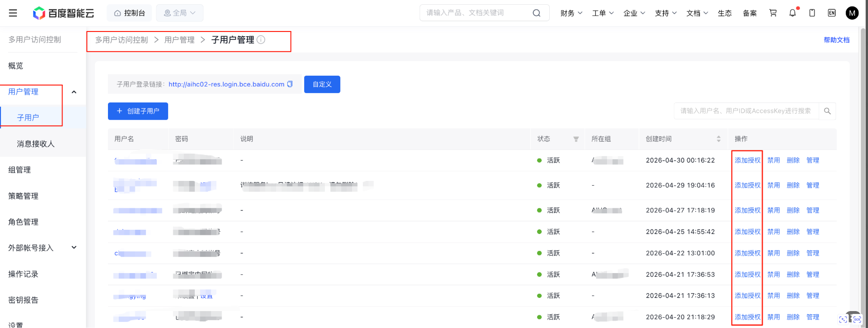The image size is (868, 328).
Task: Copy the sub-user login link
Action: [x=290, y=84]
